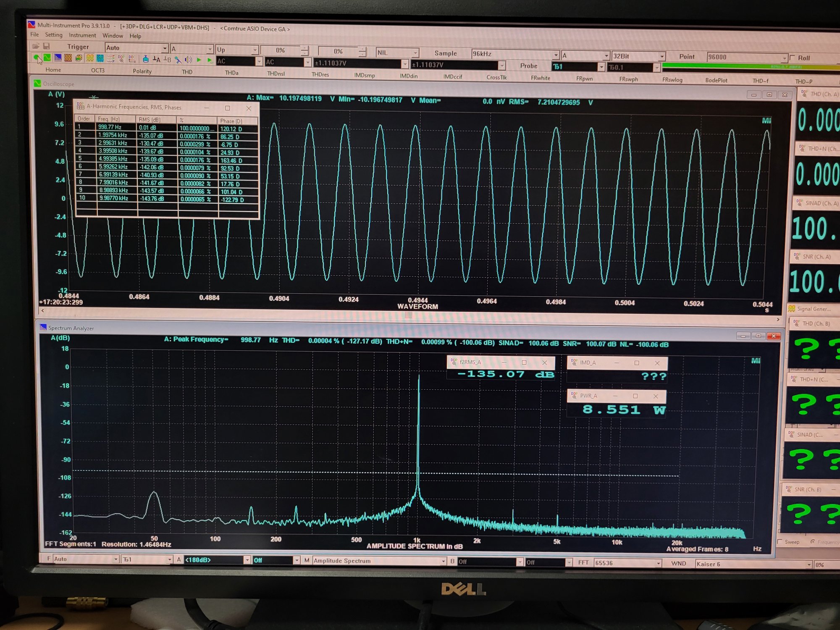Open the Amplitude Spectrum mode dropdown
The height and width of the screenshot is (630, 840).
pos(379,561)
